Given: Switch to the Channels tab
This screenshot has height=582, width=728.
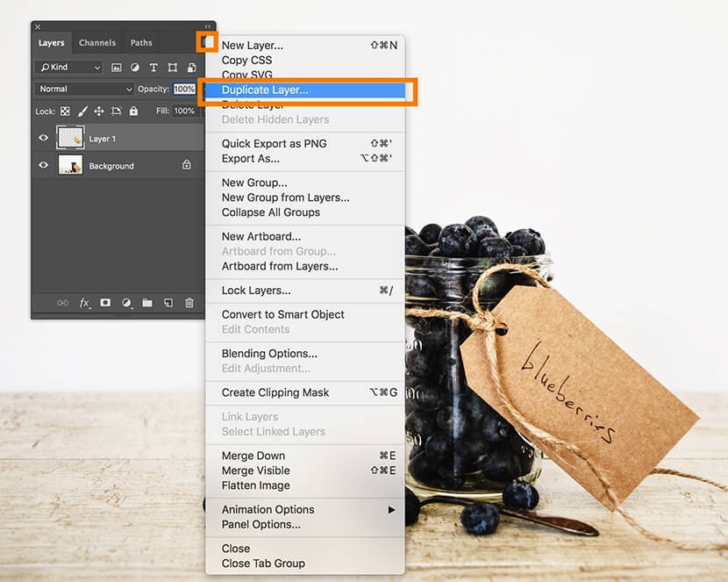Looking at the screenshot, I should pyautogui.click(x=96, y=43).
